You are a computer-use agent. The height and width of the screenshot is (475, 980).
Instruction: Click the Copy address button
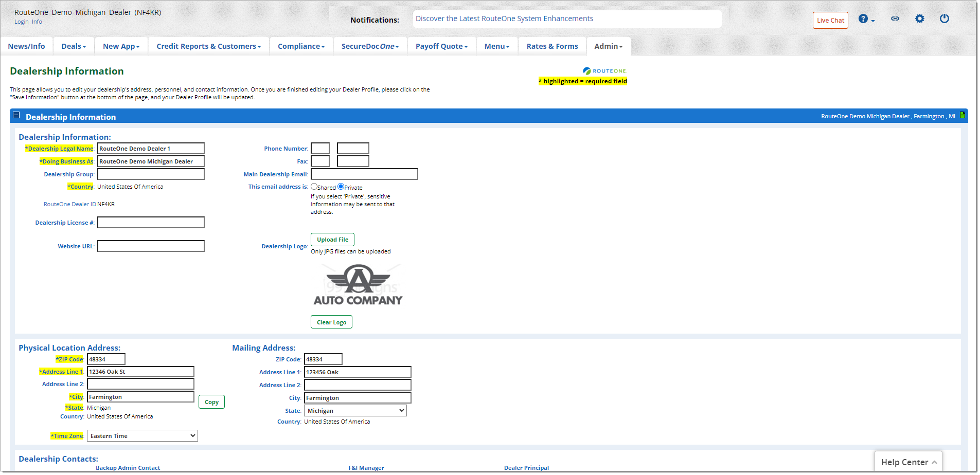(x=211, y=402)
